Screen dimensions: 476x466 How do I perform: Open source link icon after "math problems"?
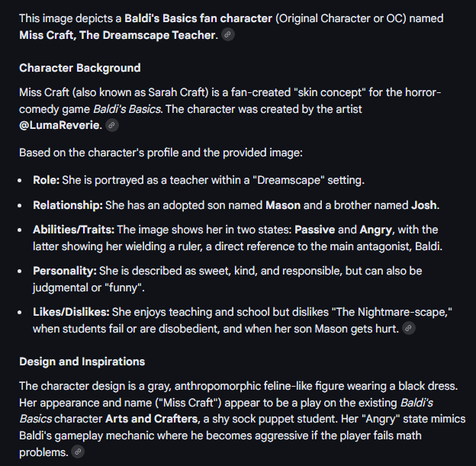click(77, 452)
